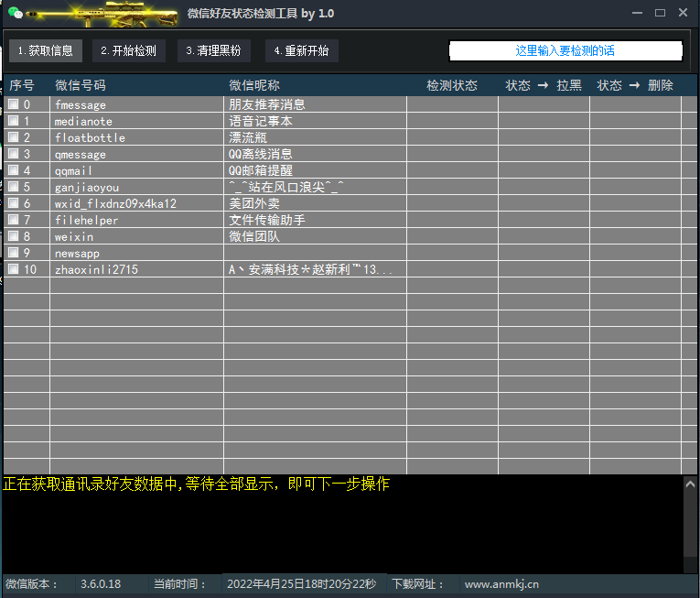Click the nickname 朋友推荐消息
This screenshot has width=700, height=598.
(x=267, y=104)
